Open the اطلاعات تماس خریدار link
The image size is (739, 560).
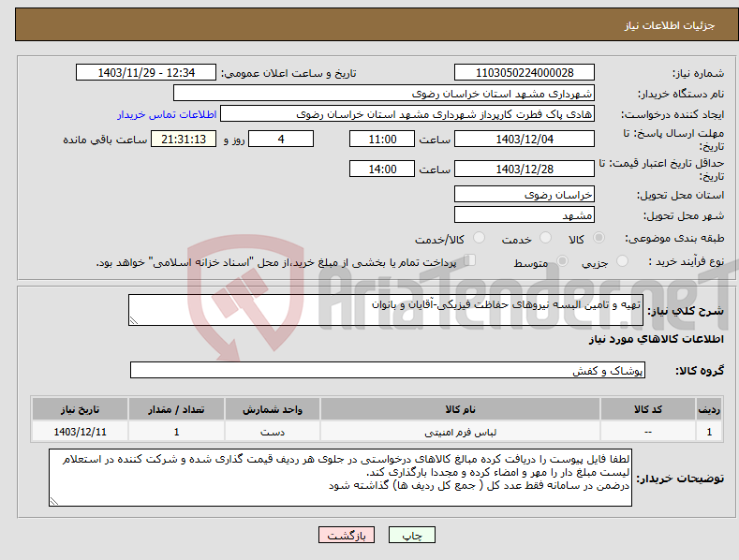coord(167,114)
